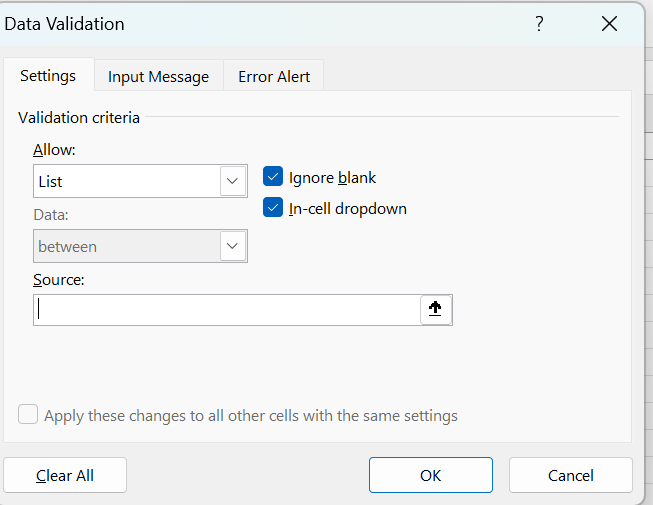
Task: Check Apply these changes to all other cells
Action: click(x=28, y=414)
